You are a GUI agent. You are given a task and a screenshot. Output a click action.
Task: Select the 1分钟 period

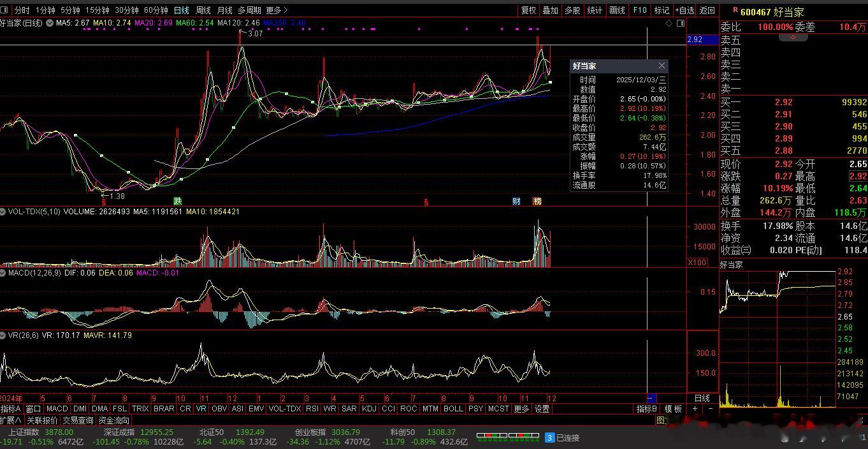point(45,10)
